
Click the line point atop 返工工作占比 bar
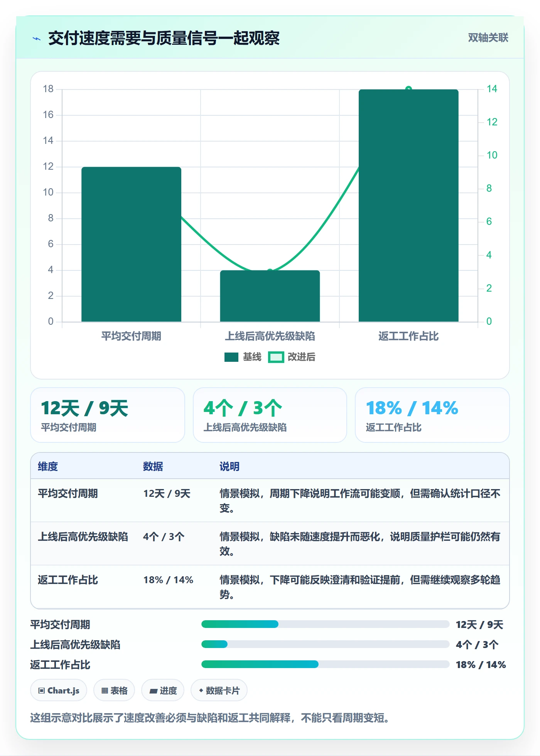[408, 89]
